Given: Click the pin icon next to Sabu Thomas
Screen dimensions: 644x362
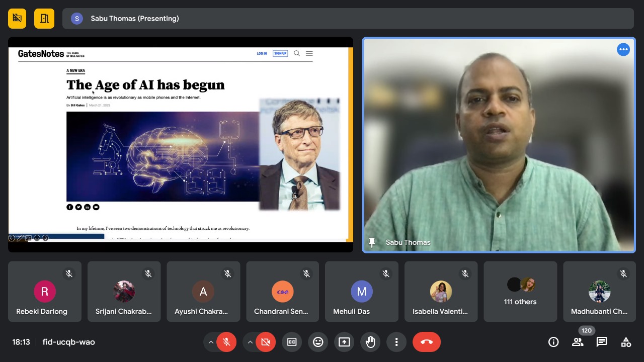Looking at the screenshot, I should pyautogui.click(x=372, y=242).
